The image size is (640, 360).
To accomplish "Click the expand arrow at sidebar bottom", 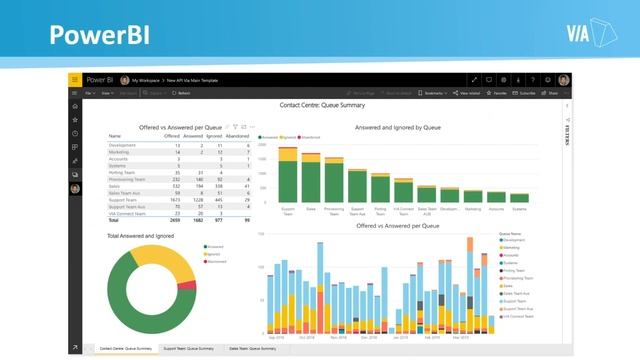I will pyautogui.click(x=75, y=347).
